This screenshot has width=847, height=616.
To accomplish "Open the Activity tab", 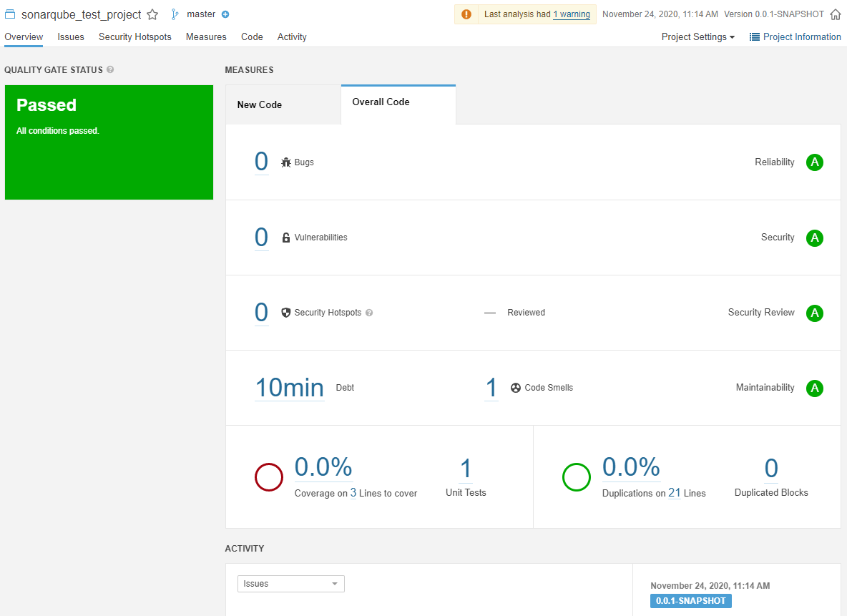I will click(292, 36).
